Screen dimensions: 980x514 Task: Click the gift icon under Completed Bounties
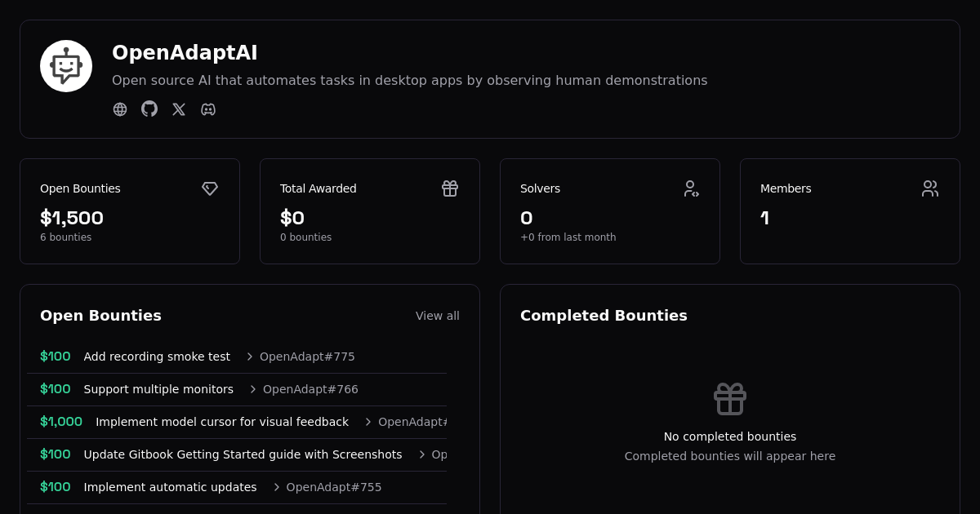pyautogui.click(x=729, y=399)
